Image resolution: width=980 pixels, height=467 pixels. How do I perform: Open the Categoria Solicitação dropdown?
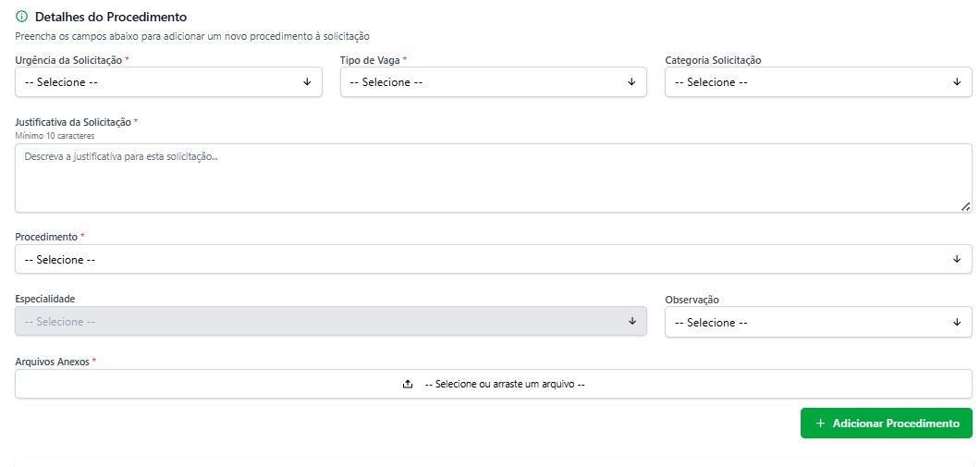(x=818, y=82)
